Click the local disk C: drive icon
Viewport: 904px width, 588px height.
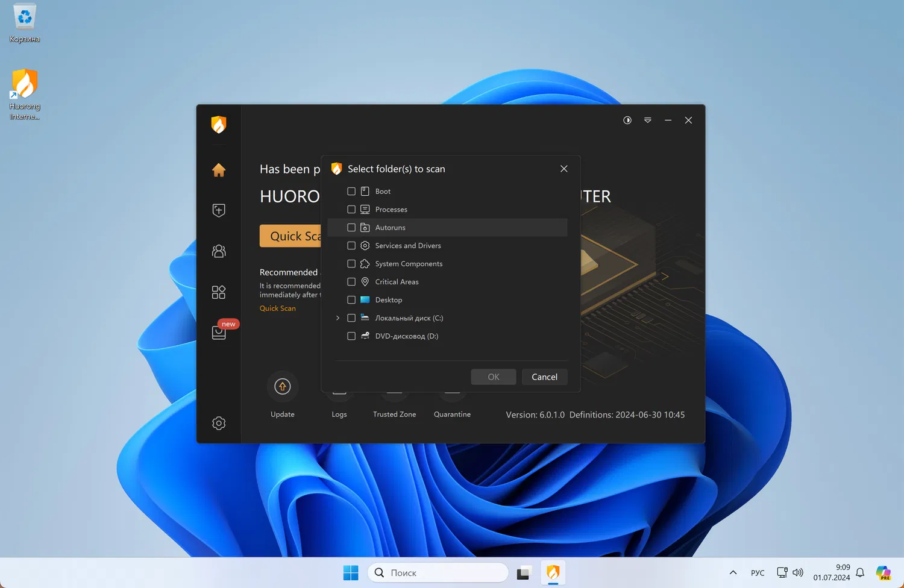point(365,317)
